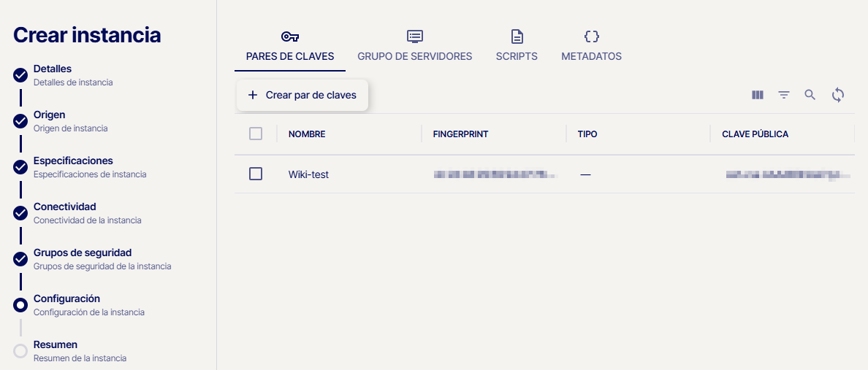868x370 pixels.
Task: Click the server group icon
Action: tap(415, 36)
